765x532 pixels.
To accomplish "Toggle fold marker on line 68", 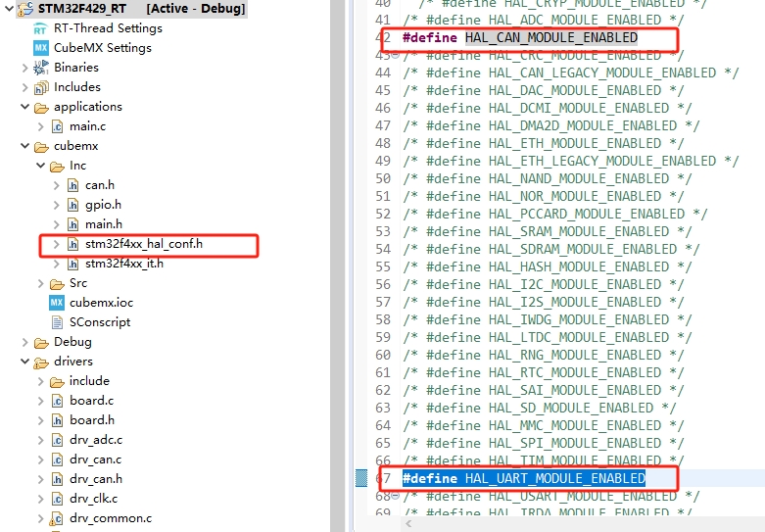I will click(395, 497).
